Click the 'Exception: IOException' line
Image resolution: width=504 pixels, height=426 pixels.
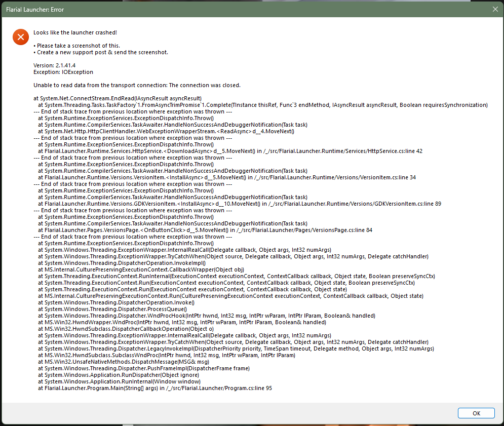tap(62, 71)
